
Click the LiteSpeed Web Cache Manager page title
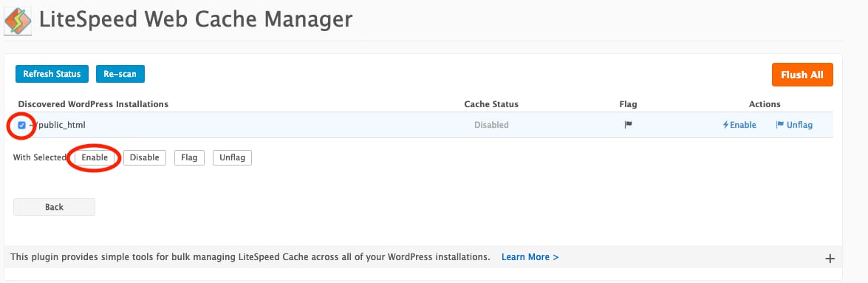(196, 20)
